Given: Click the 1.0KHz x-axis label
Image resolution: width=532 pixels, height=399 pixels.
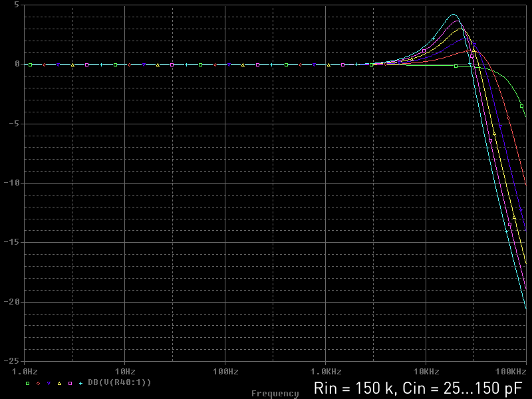Looking at the screenshot, I should (326, 372).
